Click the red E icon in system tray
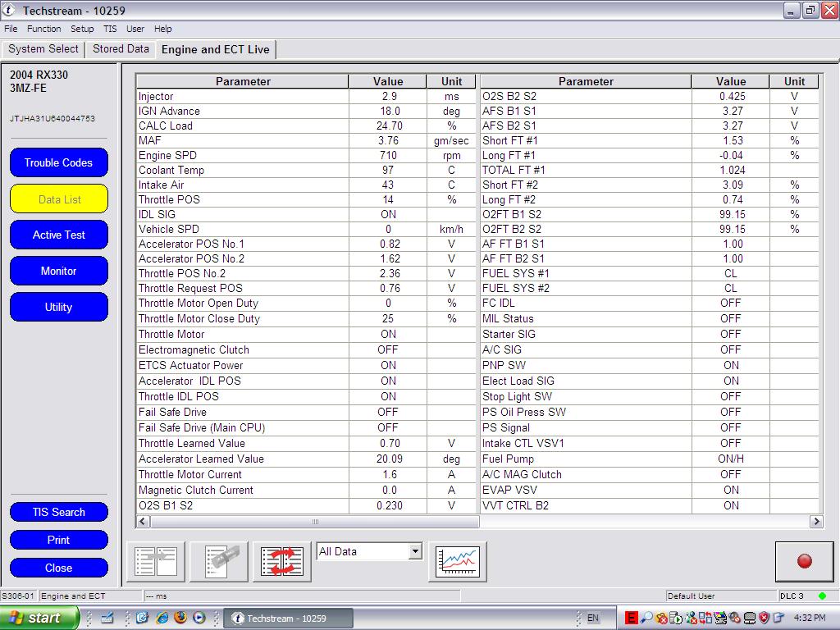The width and height of the screenshot is (840, 630). [x=631, y=618]
